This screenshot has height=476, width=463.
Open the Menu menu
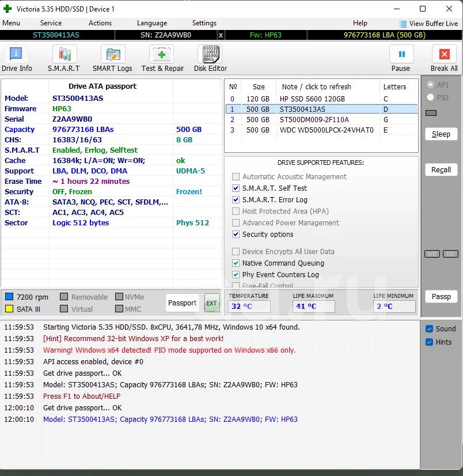tap(11, 23)
